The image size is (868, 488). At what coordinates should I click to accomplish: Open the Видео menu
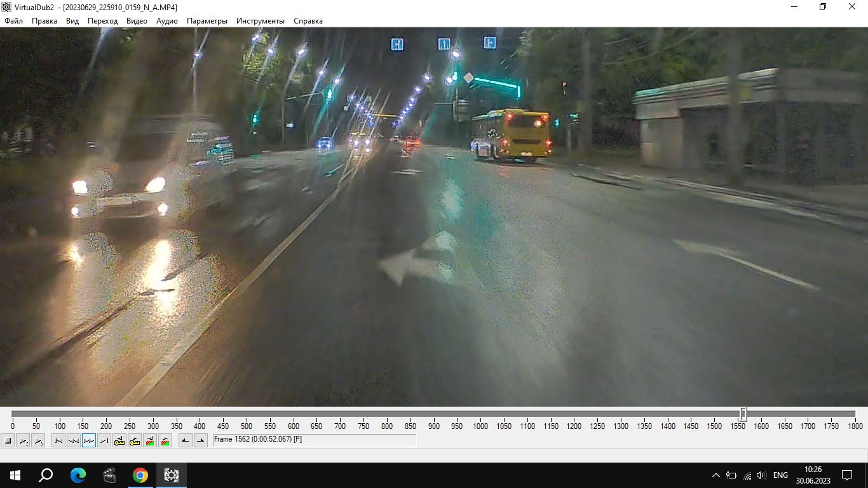pos(137,21)
